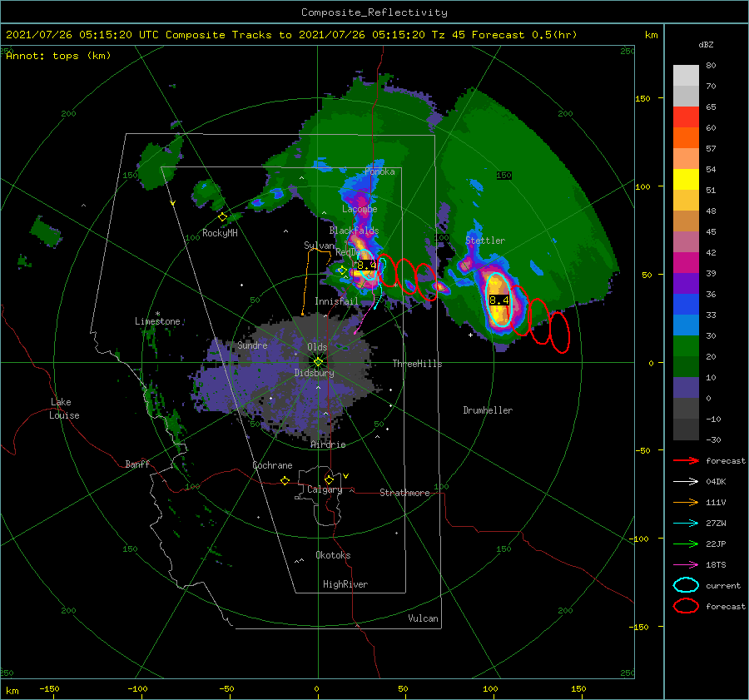This screenshot has height=700, width=749.
Task: Click the ThreeHills label
Action: (418, 364)
